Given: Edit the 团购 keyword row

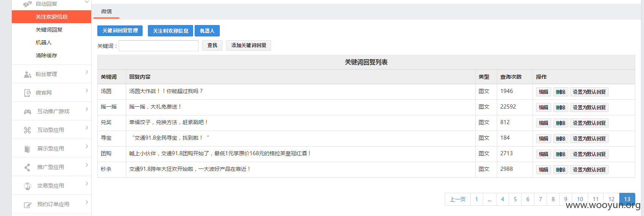Looking at the screenshot, I should point(544,154).
